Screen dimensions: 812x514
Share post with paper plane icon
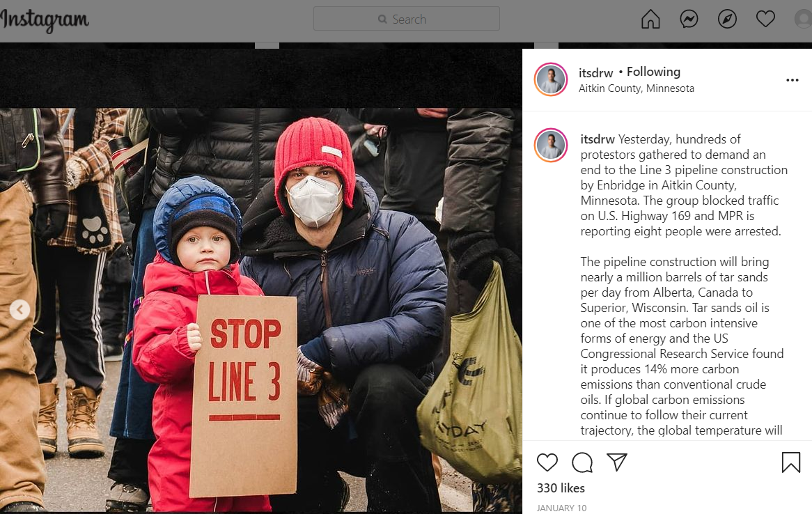[617, 462]
